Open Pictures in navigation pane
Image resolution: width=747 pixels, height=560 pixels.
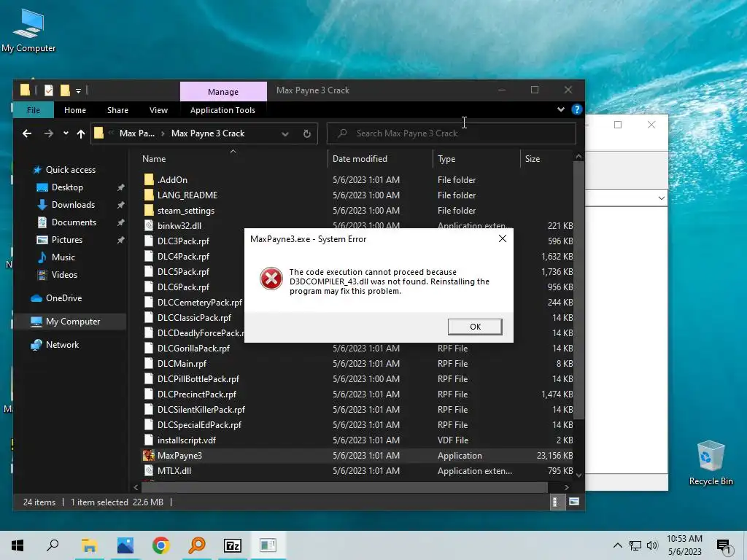click(66, 239)
